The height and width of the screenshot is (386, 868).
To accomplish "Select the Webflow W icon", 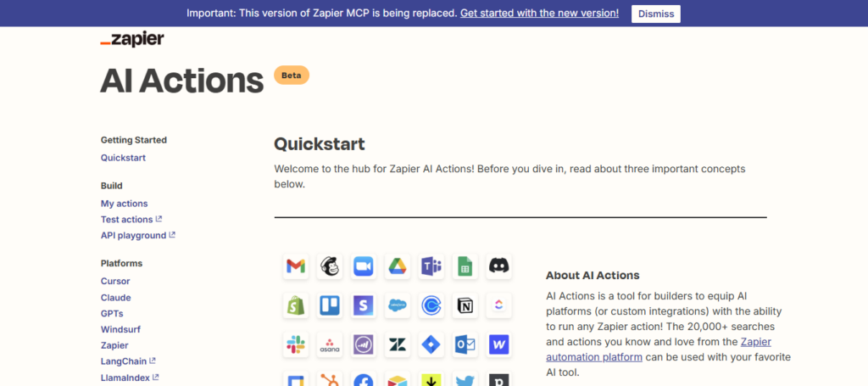I will coord(498,344).
